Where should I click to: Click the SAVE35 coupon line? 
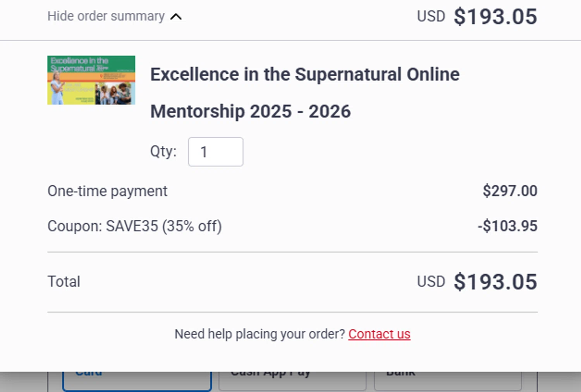pos(134,226)
